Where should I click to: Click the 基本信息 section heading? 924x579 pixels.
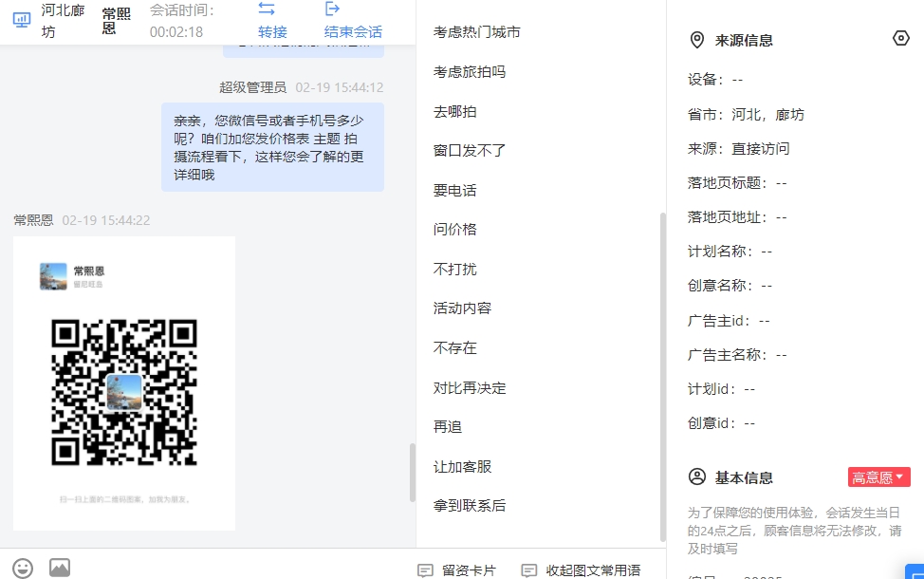744,477
